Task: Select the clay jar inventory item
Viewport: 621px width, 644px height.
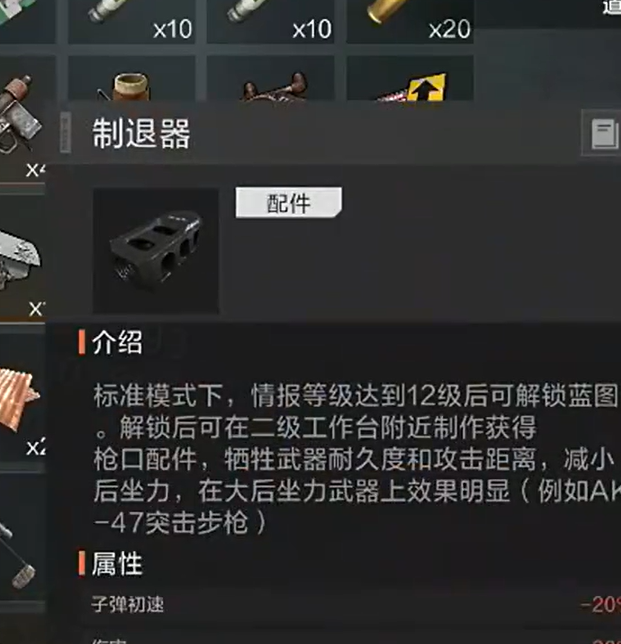Action: (131, 78)
